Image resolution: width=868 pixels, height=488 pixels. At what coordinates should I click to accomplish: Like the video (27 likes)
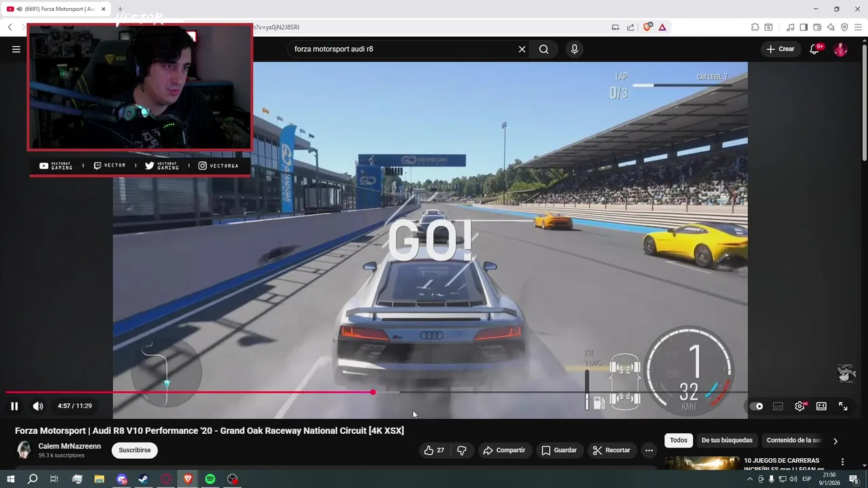[434, 450]
